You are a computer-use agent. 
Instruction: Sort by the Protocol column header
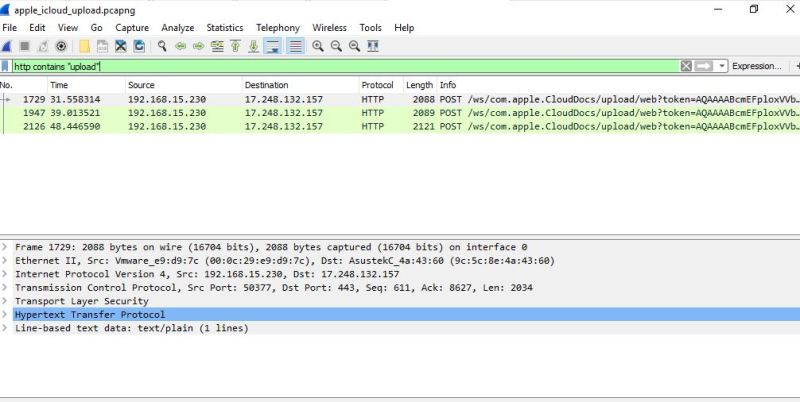click(381, 85)
